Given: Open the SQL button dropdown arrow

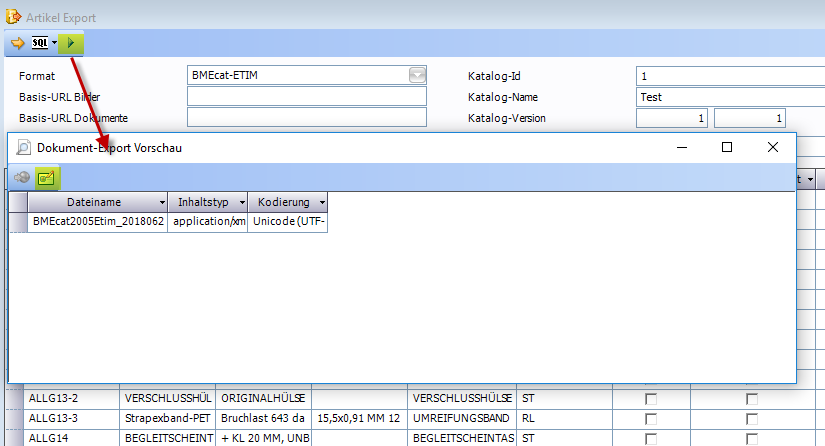Looking at the screenshot, I should 54,43.
